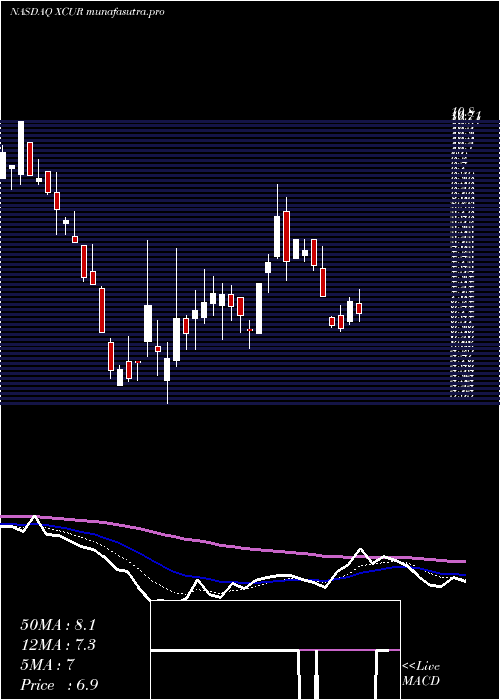
Task: Click the 5MA : 7 label
Action: (x=47, y=665)
